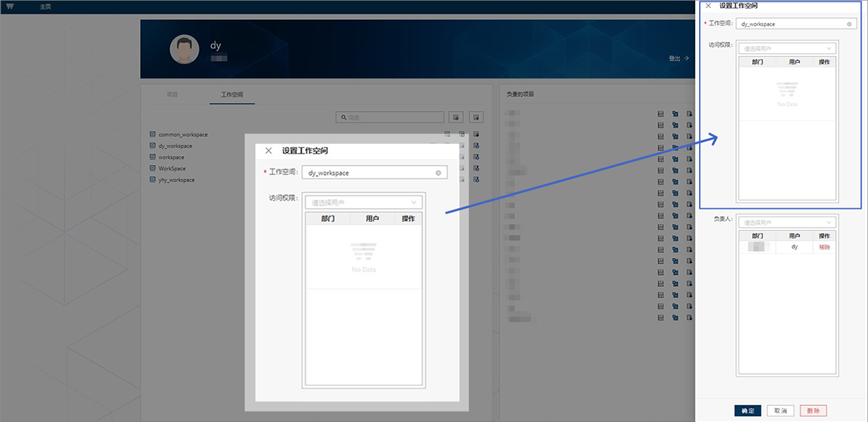
Task: Open the 负责人 user dropdown
Action: click(x=787, y=223)
